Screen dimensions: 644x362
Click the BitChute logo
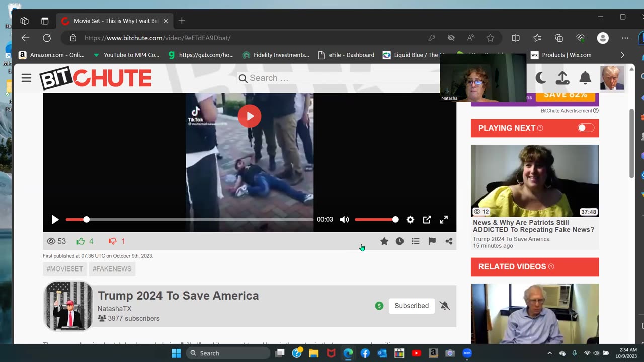pyautogui.click(x=96, y=78)
